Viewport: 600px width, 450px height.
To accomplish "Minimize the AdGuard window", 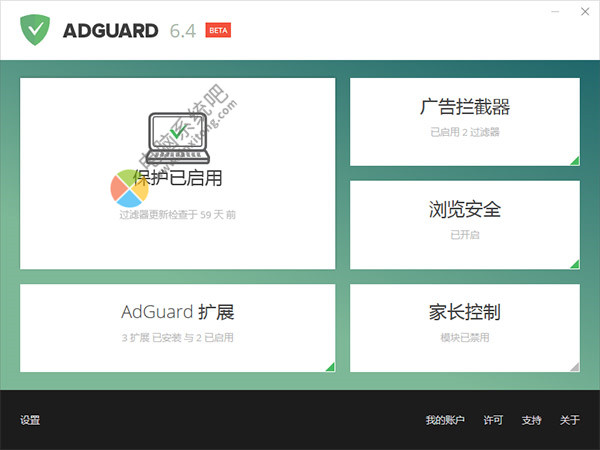I will click(x=555, y=12).
